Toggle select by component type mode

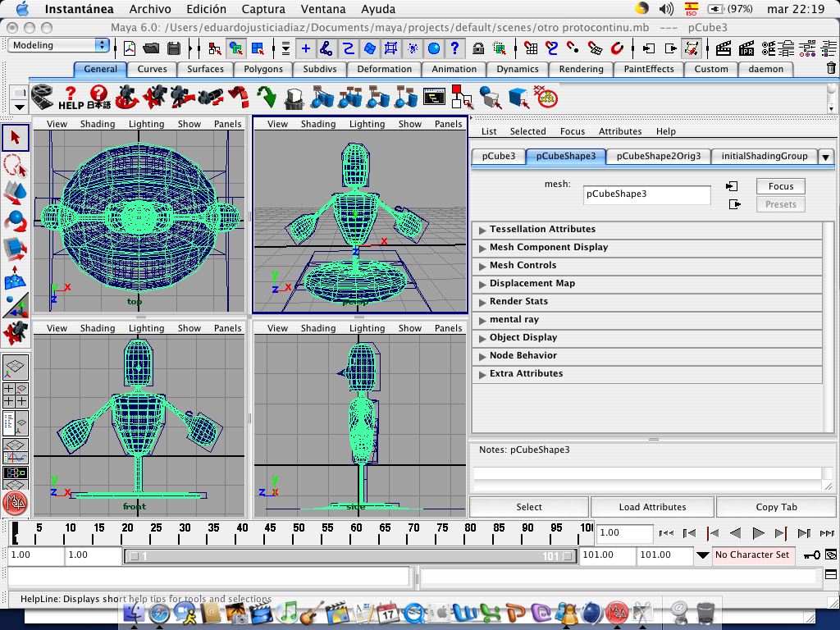pos(258,48)
